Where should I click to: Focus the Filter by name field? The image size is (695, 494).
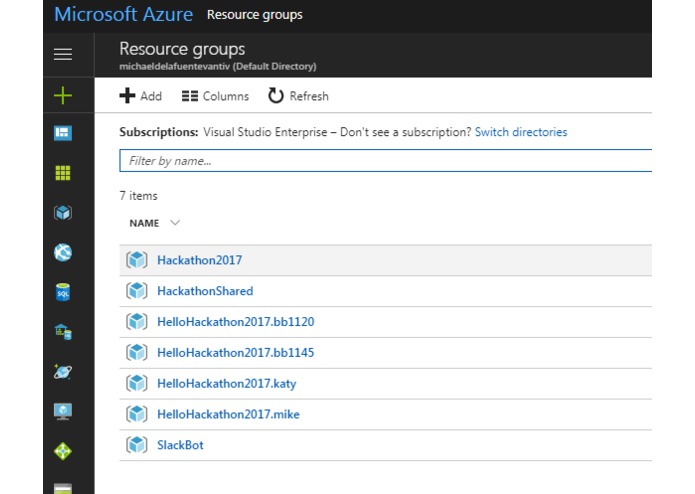click(386, 160)
